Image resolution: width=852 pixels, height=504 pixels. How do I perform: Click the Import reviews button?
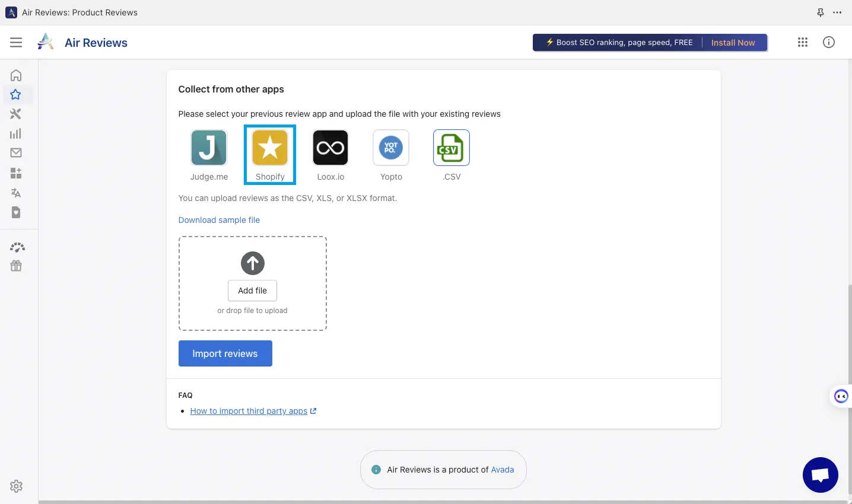click(x=225, y=353)
